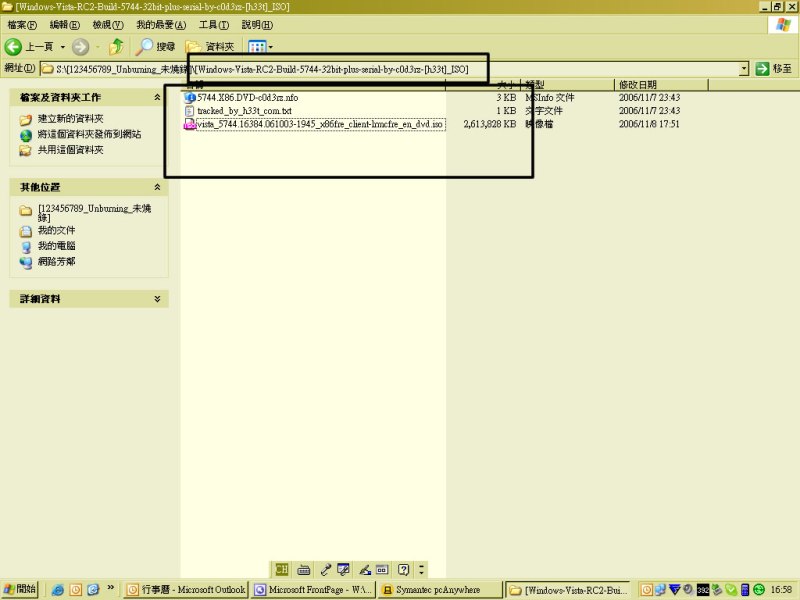Viewport: 800px width, 600px height.
Task: Toggle the 資料夾 folders pane button
Action: (x=210, y=47)
